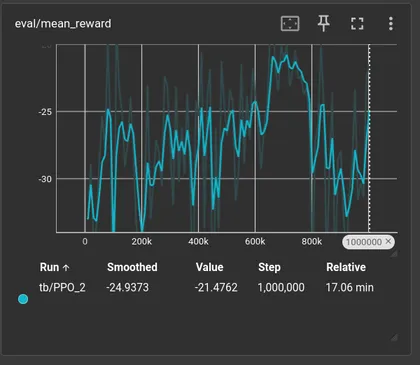Image resolution: width=420 pixels, height=365 pixels.
Task: Click the eval/mean_reward card title
Action: coord(63,24)
